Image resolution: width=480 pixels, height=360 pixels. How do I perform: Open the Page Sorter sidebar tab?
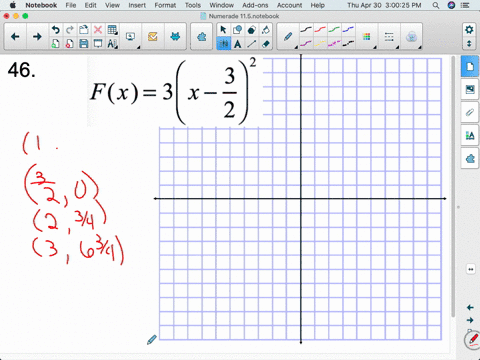tap(470, 67)
